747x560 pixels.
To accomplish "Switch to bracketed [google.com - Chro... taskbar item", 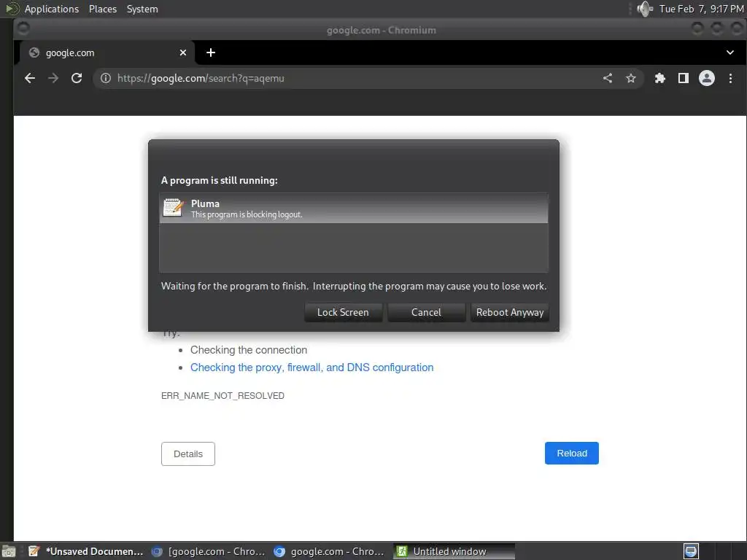I will (x=208, y=551).
